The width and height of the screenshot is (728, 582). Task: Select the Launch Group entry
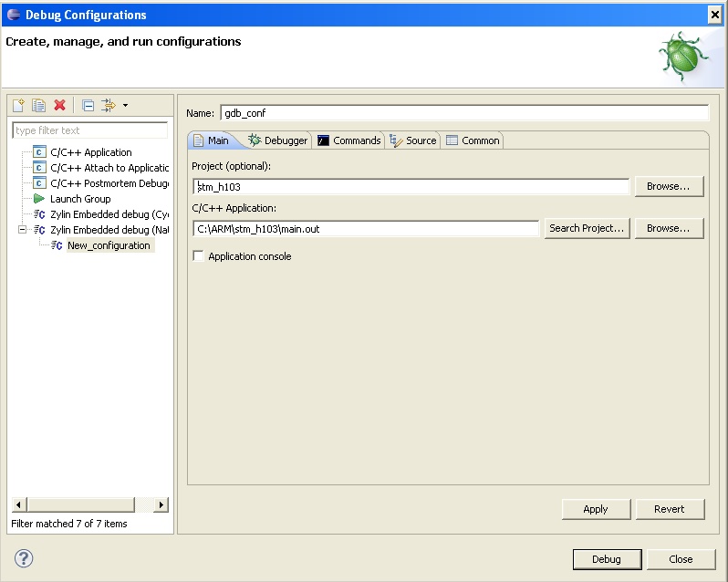[x=80, y=199]
